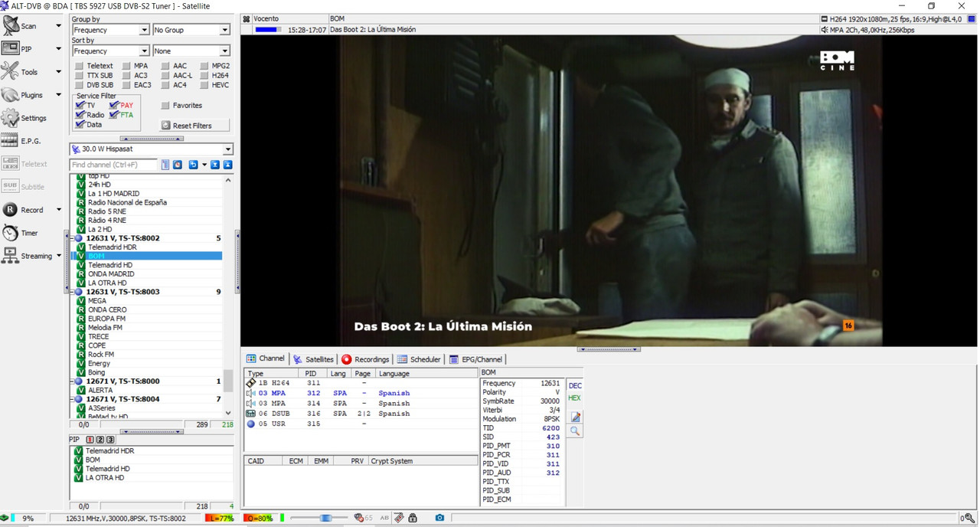
Task: Open the Scan satellite dish tool
Action: point(21,25)
